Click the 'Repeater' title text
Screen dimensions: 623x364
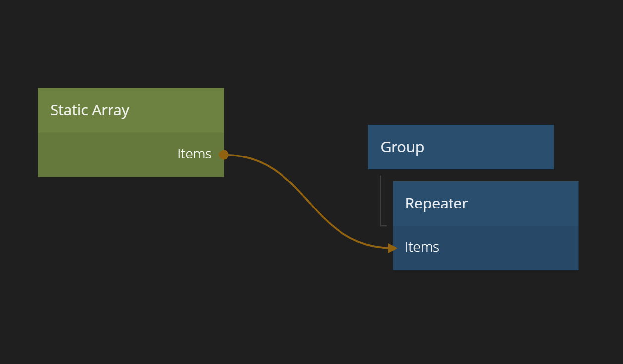[x=436, y=204]
